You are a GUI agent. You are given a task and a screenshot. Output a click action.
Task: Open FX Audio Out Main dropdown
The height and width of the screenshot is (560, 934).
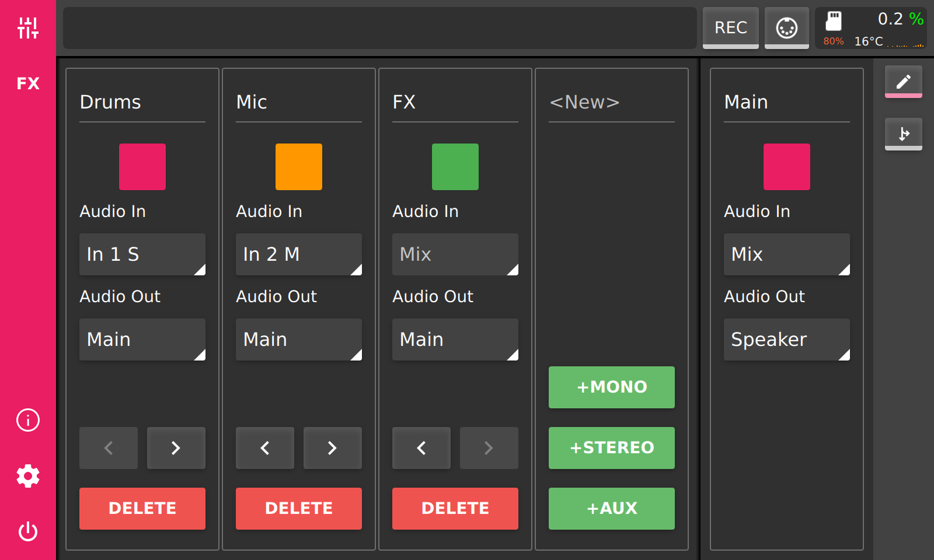click(455, 339)
